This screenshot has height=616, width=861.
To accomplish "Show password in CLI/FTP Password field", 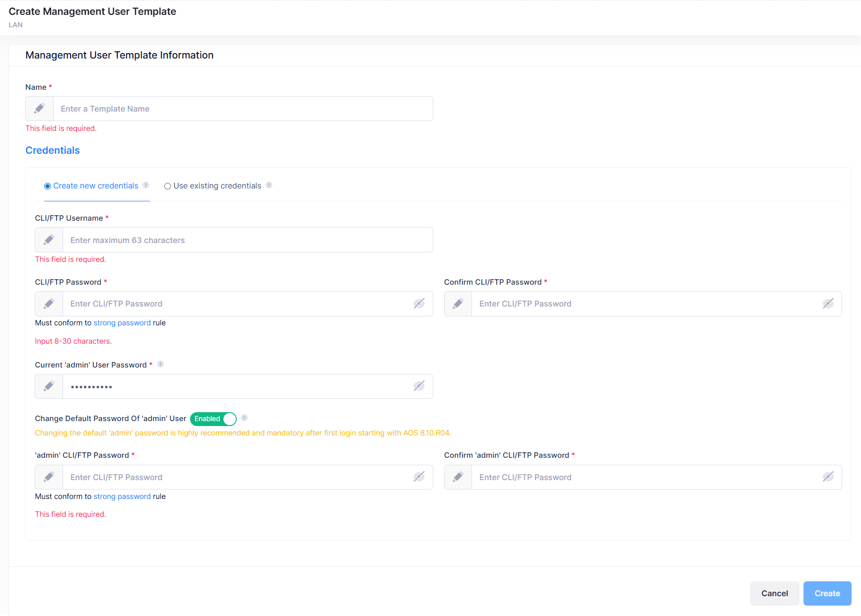I will click(x=419, y=304).
